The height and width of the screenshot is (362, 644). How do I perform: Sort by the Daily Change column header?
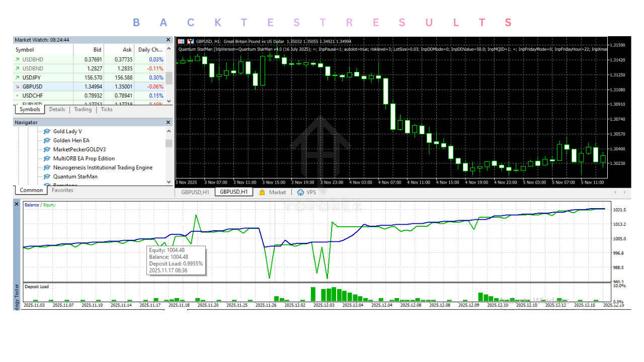(x=150, y=50)
